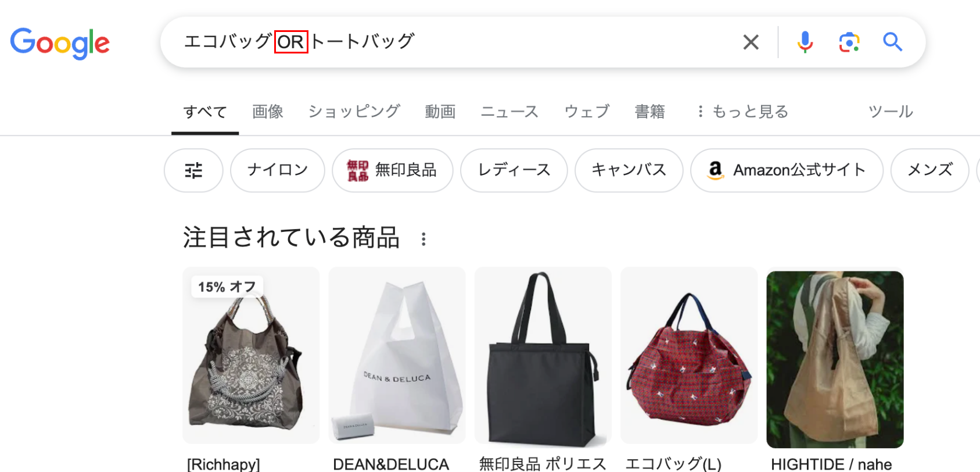The height and width of the screenshot is (472, 980).
Task: Open the ニュース tab
Action: click(509, 112)
